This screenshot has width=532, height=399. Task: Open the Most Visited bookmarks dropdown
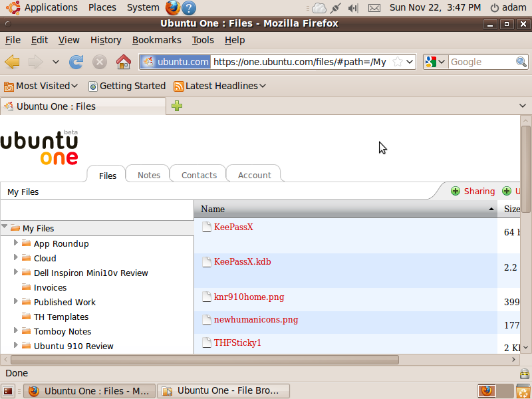pos(41,86)
